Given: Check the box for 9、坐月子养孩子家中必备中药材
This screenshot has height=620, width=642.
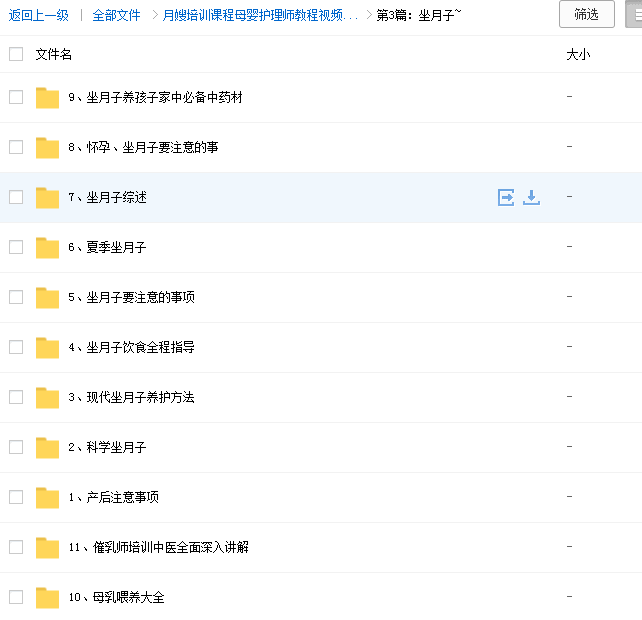Looking at the screenshot, I should 16,97.
